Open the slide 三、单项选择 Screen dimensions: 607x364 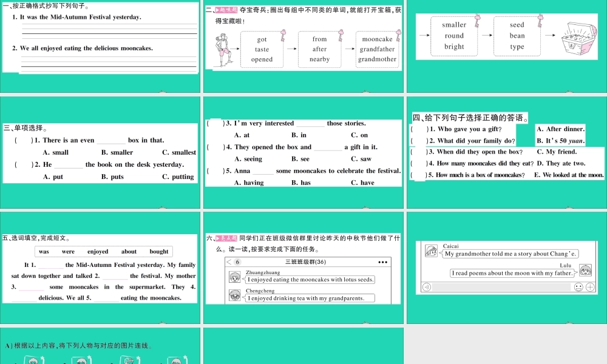click(100, 153)
